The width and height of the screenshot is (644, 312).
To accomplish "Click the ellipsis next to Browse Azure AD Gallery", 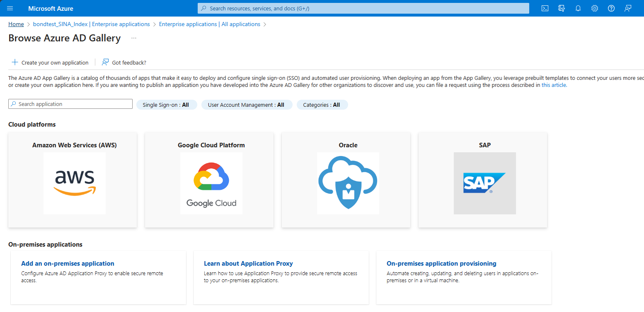I will [x=134, y=38].
